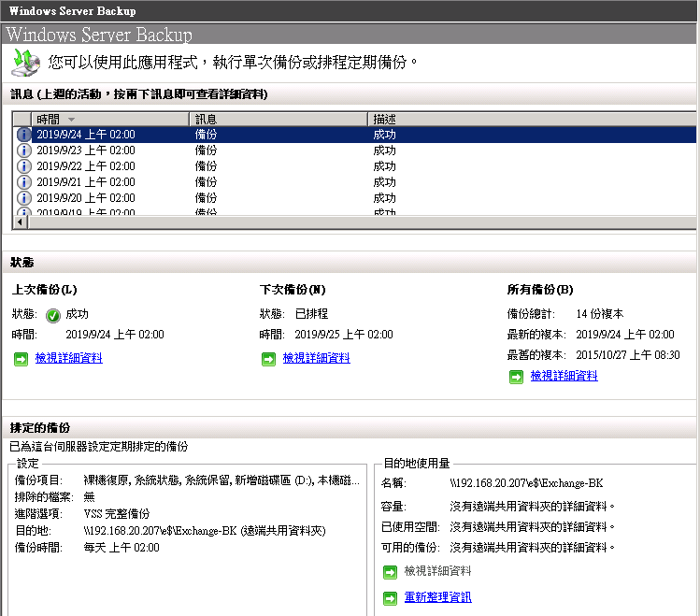Click info icon of 2019/9/20 backup row
The image size is (700, 616).
tap(24, 198)
